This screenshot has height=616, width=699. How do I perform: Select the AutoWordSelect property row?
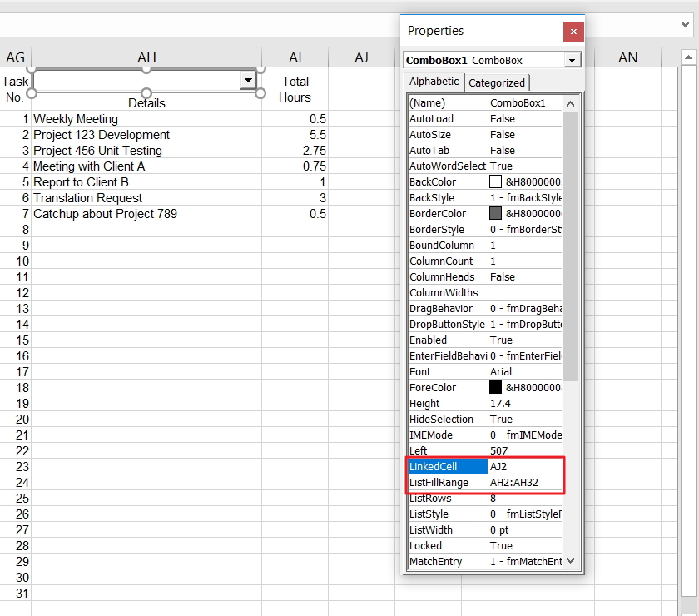[484, 166]
